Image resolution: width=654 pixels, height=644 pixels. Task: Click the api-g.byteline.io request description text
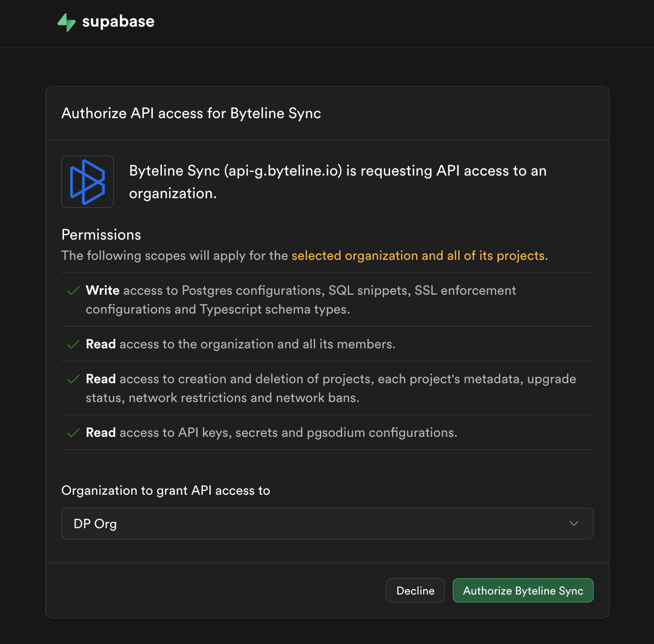[337, 182]
